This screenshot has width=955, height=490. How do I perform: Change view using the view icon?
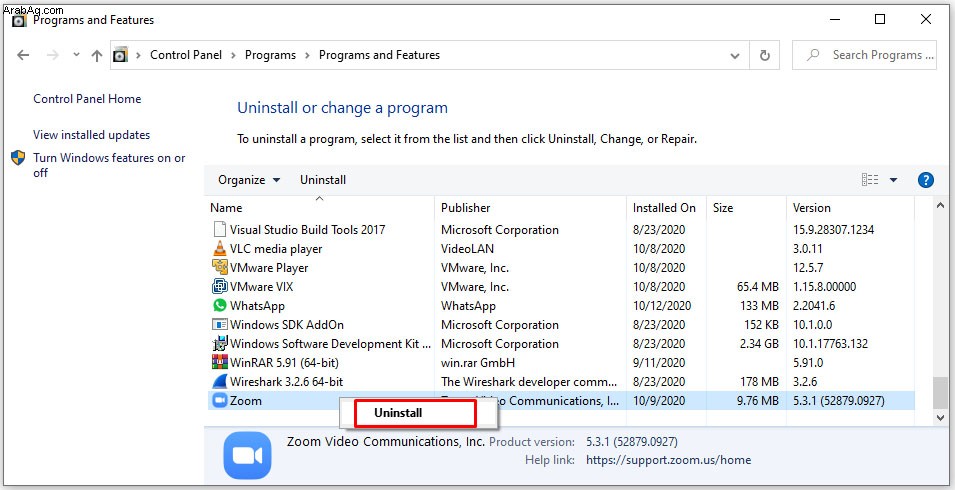[x=870, y=180]
